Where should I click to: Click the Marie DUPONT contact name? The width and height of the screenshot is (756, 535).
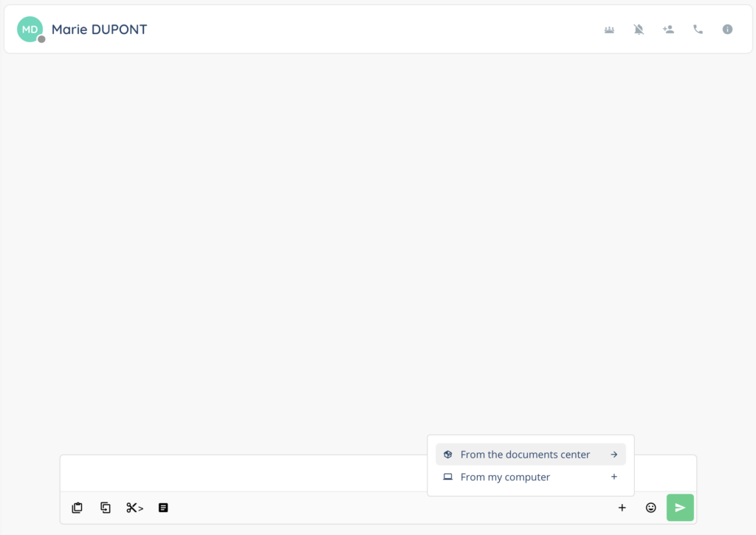[99, 30]
